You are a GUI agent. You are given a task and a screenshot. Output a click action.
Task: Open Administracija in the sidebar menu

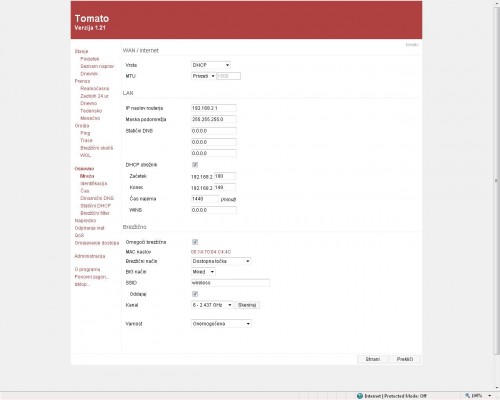(x=90, y=256)
